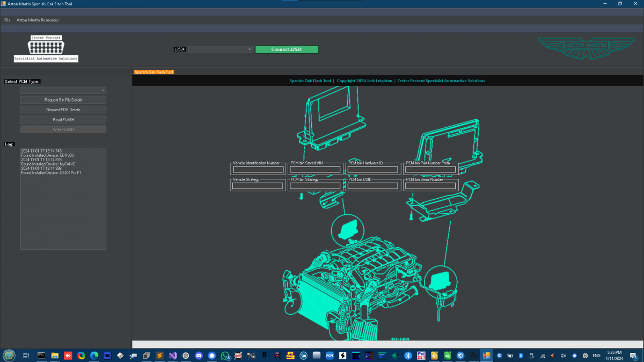
Task: Open File Explorer from the taskbar
Action: point(55,356)
